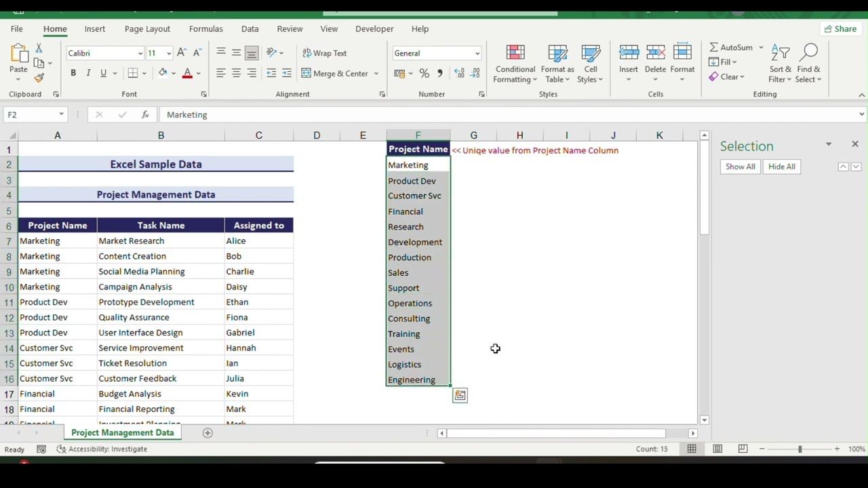Open the Clear eraser menu
The image size is (868, 488).
pyautogui.click(x=727, y=77)
